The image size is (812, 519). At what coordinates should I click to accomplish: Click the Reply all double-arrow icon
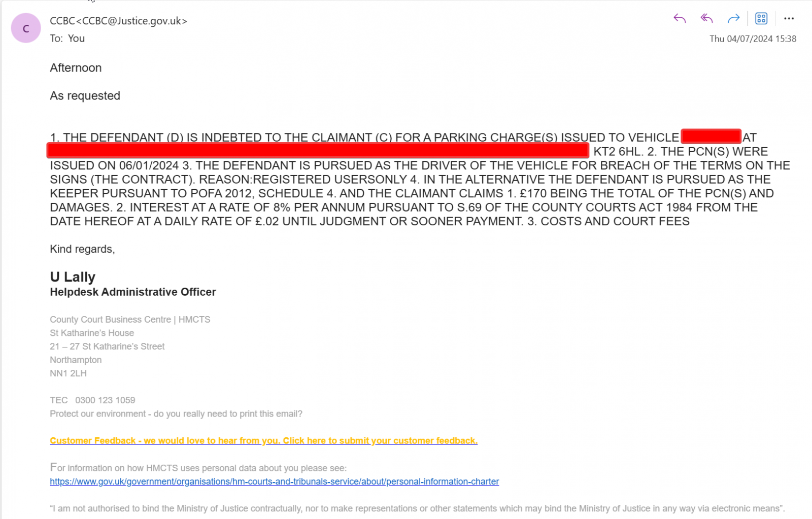pyautogui.click(x=706, y=19)
